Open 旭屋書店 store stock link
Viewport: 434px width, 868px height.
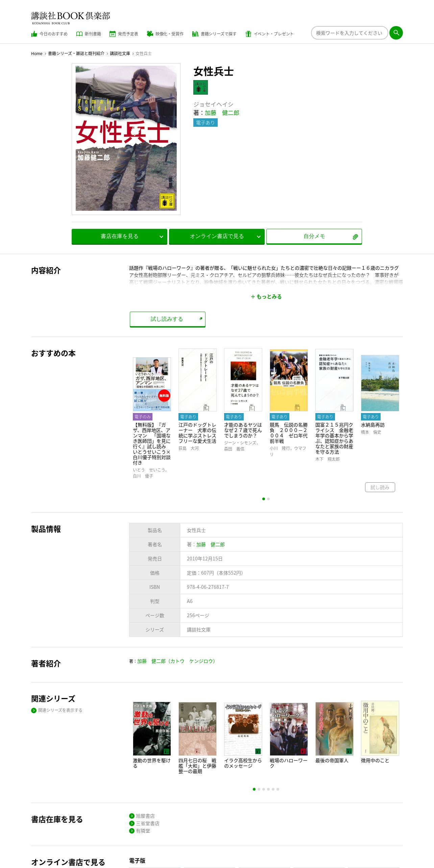pos(145,816)
